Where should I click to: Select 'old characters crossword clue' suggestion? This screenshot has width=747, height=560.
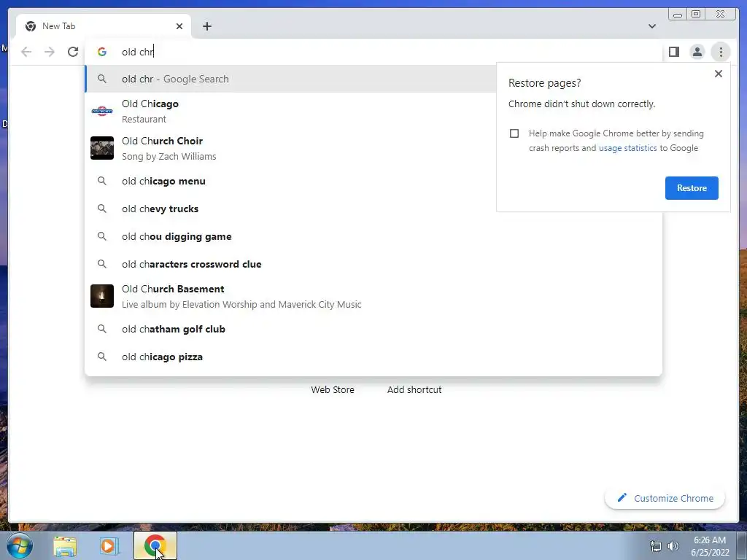(373, 264)
